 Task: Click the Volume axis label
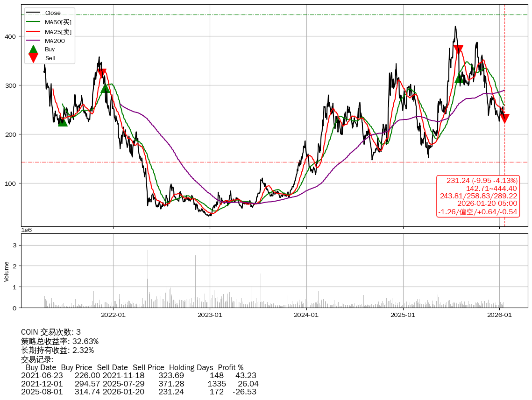pyautogui.click(x=7, y=271)
